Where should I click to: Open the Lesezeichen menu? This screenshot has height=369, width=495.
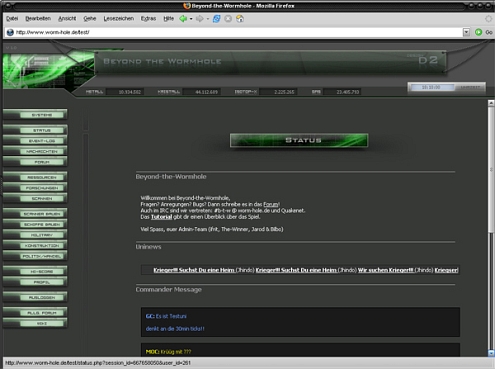point(118,19)
